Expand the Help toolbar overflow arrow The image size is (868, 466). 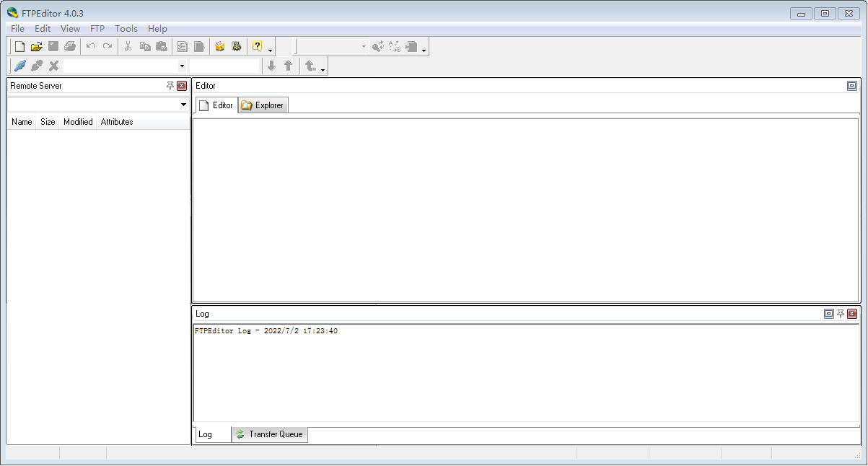pyautogui.click(x=271, y=51)
